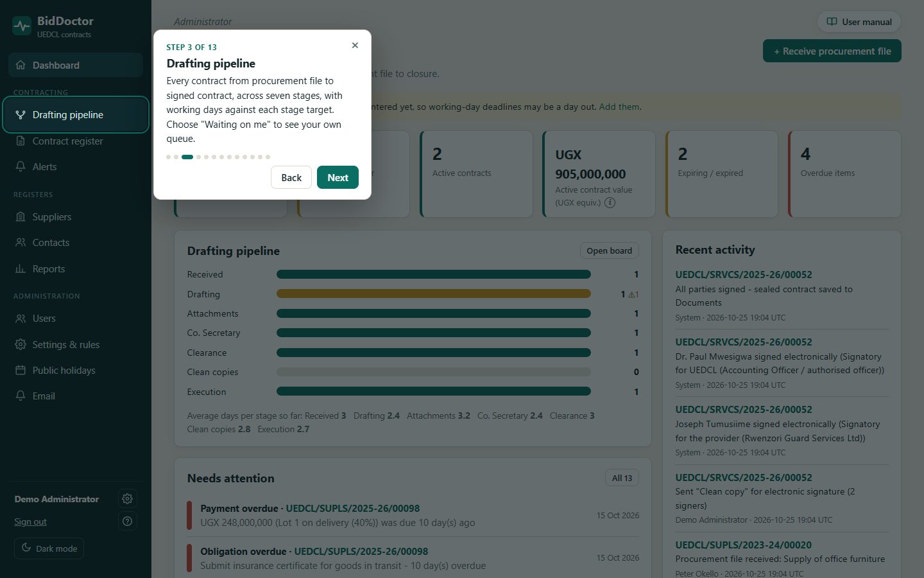Open Reports in the sidebar
Screen dimensions: 924x578
click(76, 268)
